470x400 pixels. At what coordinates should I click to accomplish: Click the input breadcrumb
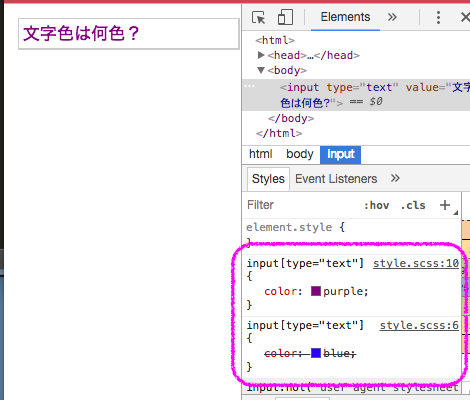340,155
